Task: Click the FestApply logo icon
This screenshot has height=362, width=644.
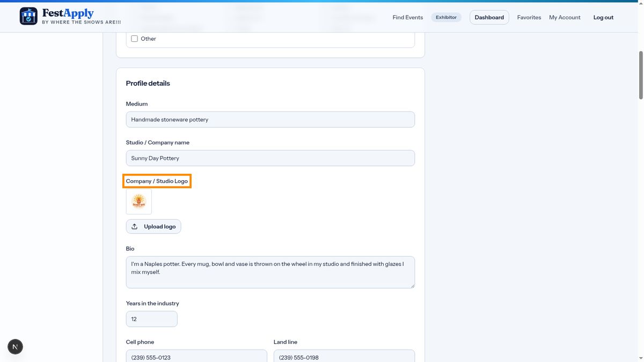Action: (x=28, y=16)
